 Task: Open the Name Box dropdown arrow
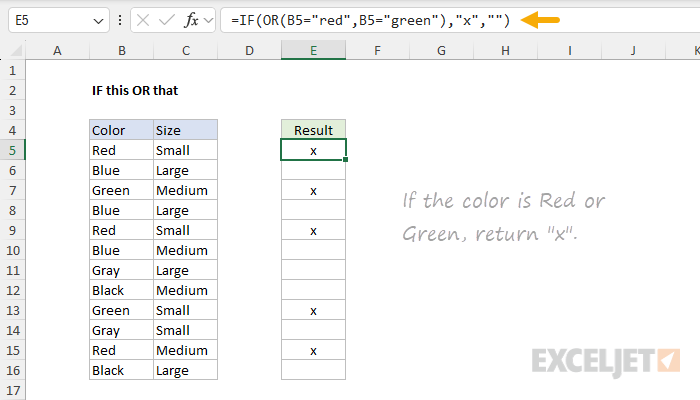[x=98, y=21]
